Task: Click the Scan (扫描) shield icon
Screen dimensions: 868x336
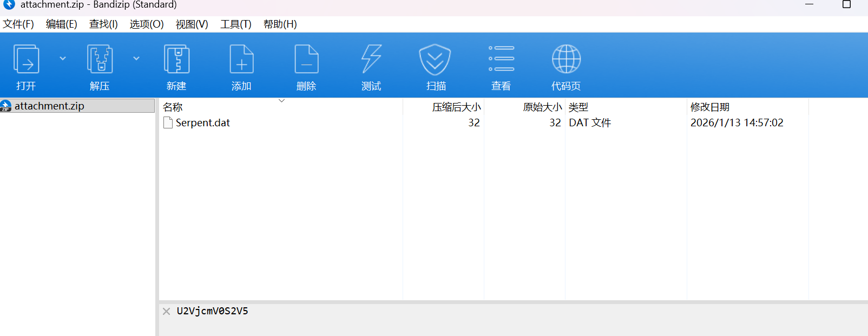Action: pyautogui.click(x=436, y=60)
